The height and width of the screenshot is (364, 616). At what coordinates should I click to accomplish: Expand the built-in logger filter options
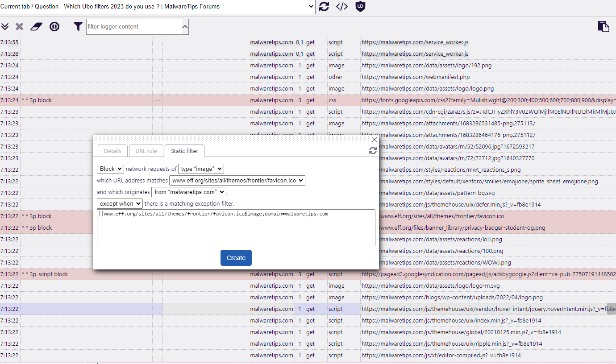pos(185,27)
